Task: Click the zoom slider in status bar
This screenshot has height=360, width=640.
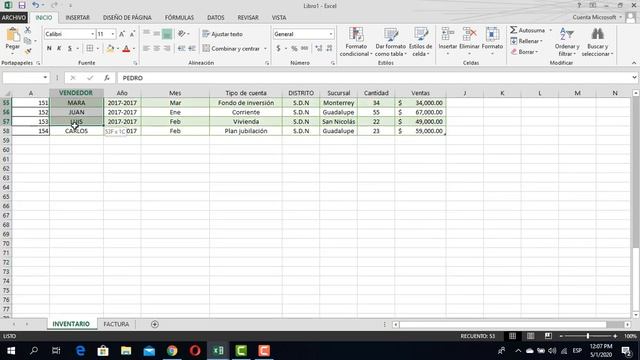Action: [588, 336]
